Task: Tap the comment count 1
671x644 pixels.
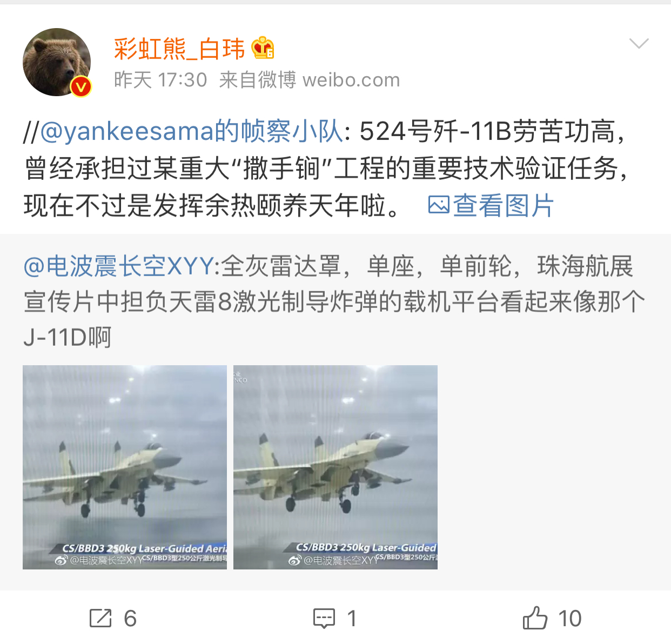Action: [352, 619]
